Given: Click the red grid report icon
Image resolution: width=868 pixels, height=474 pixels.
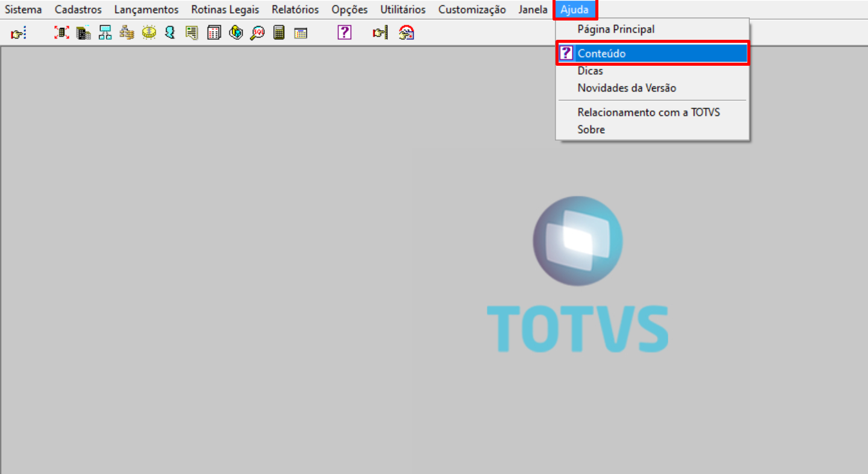Looking at the screenshot, I should click(x=214, y=33).
